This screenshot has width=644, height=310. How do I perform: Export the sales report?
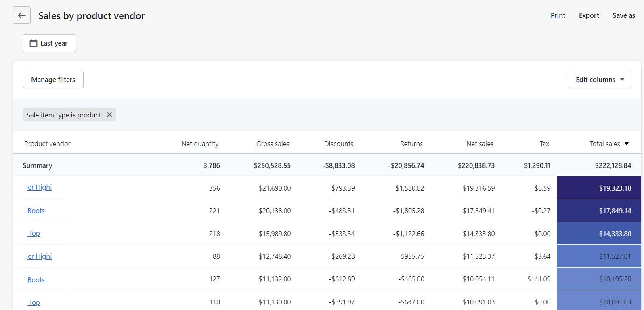click(x=589, y=15)
